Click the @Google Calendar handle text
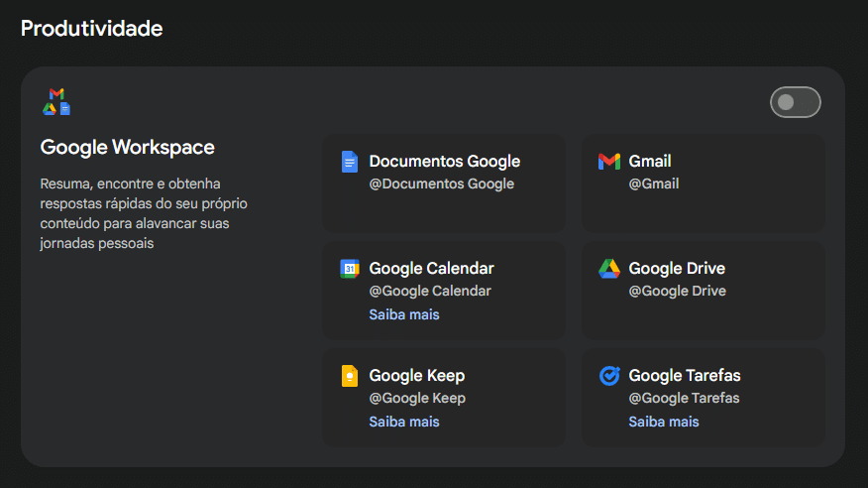The image size is (868, 488). (430, 291)
